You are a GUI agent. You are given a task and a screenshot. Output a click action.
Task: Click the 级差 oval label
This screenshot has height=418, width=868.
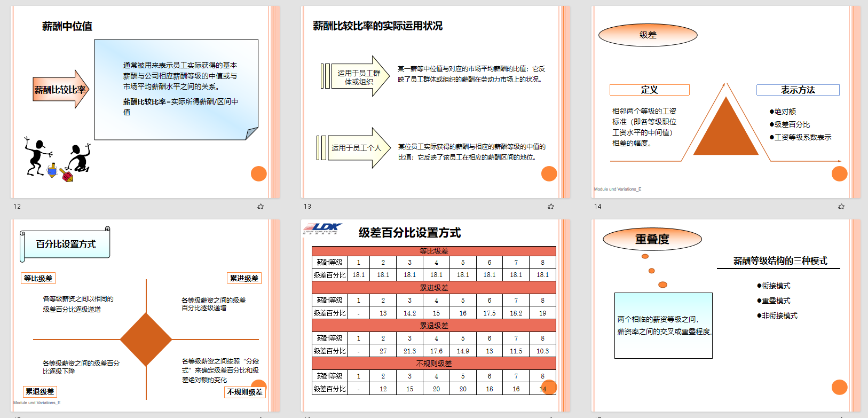pyautogui.click(x=648, y=35)
